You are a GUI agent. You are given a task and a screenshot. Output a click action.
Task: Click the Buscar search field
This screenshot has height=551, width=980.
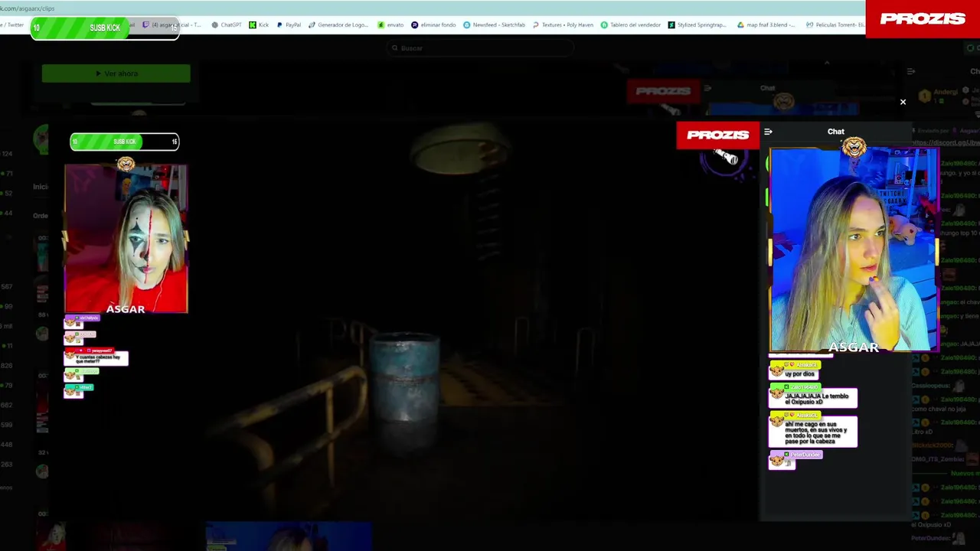tap(481, 48)
